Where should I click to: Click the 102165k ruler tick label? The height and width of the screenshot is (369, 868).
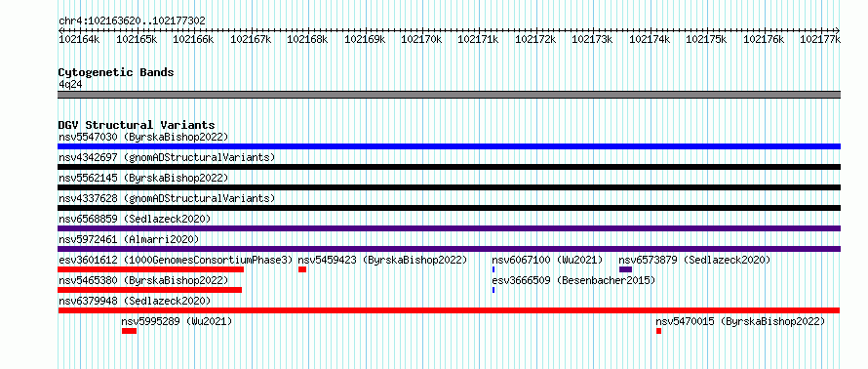pos(137,39)
